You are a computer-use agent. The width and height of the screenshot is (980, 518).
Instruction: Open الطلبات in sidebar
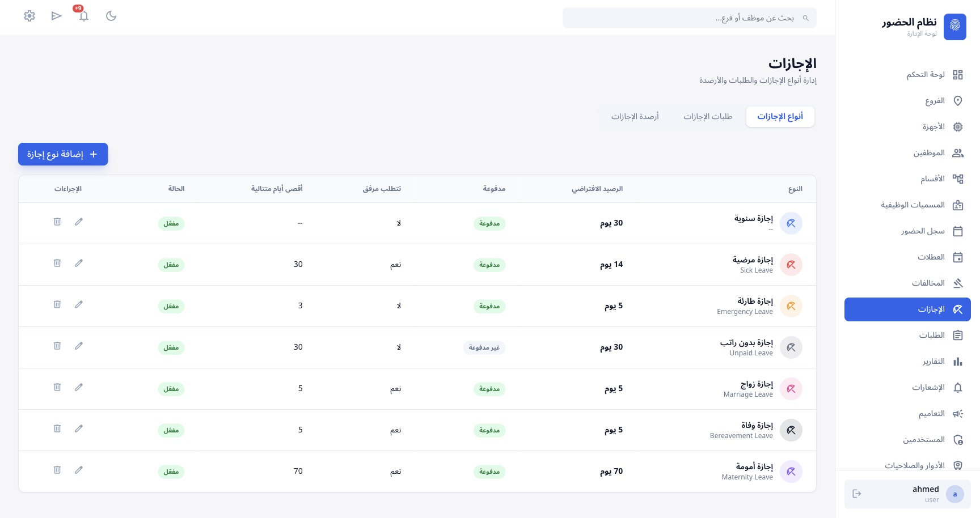(x=907, y=336)
